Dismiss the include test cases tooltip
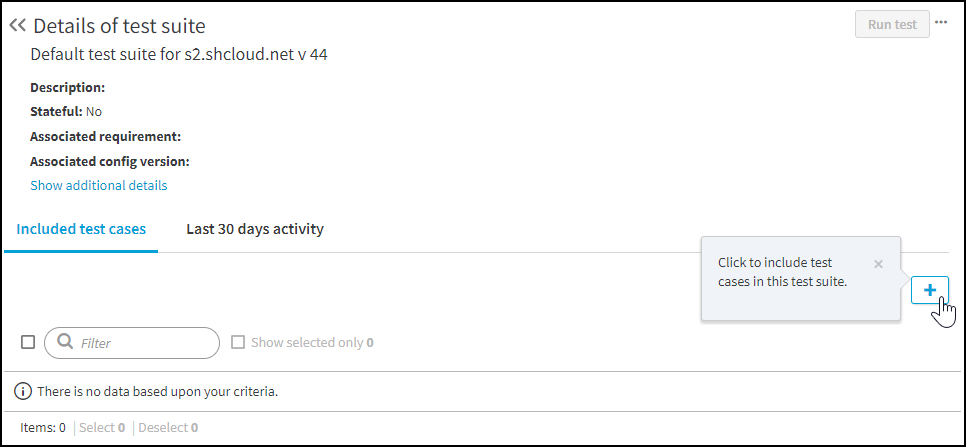 tap(878, 264)
